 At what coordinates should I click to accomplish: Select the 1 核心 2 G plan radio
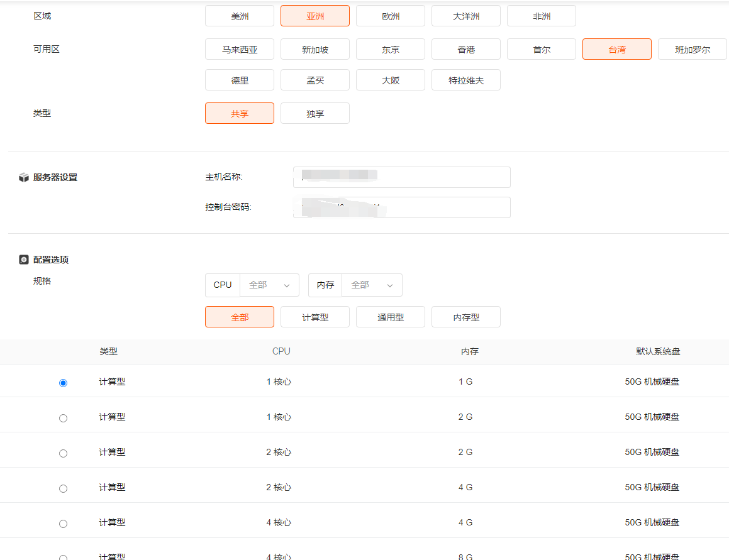click(63, 418)
